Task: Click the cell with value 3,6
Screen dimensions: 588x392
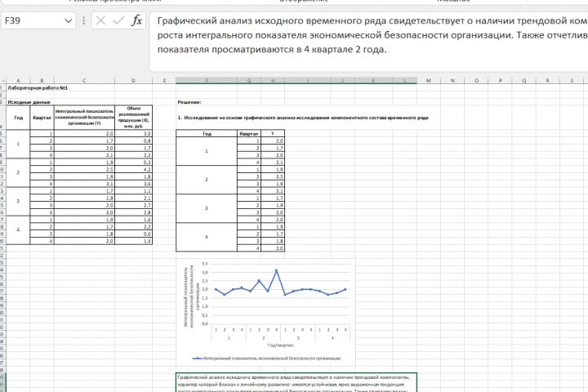Action: click(x=133, y=184)
